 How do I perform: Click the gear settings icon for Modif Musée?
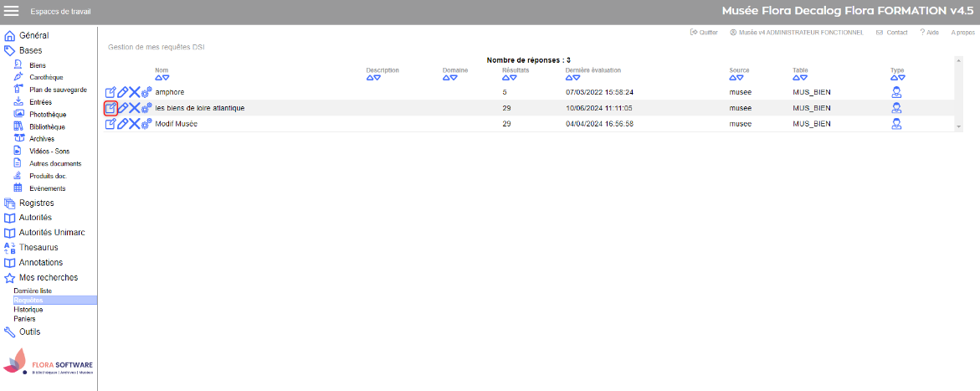click(146, 124)
